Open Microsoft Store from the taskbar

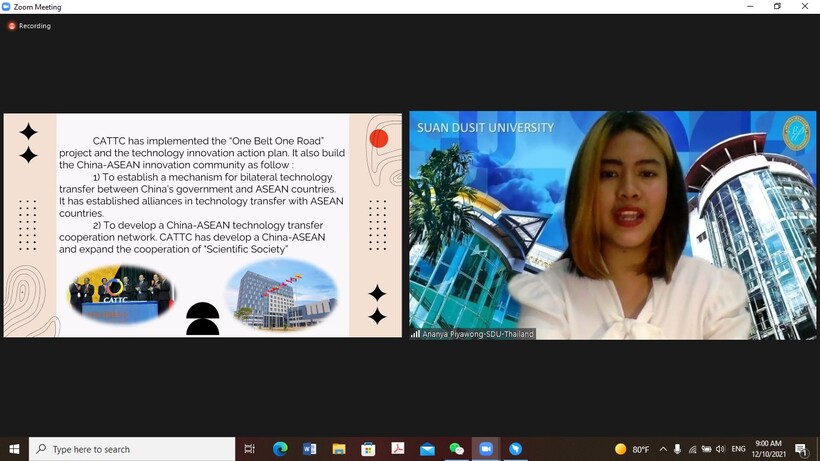(x=368, y=449)
